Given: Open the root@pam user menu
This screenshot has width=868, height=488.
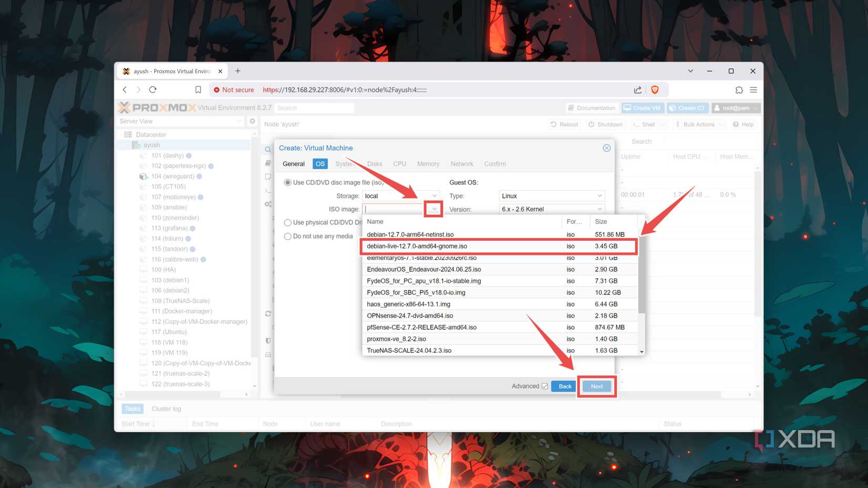Looking at the screenshot, I should coord(736,108).
